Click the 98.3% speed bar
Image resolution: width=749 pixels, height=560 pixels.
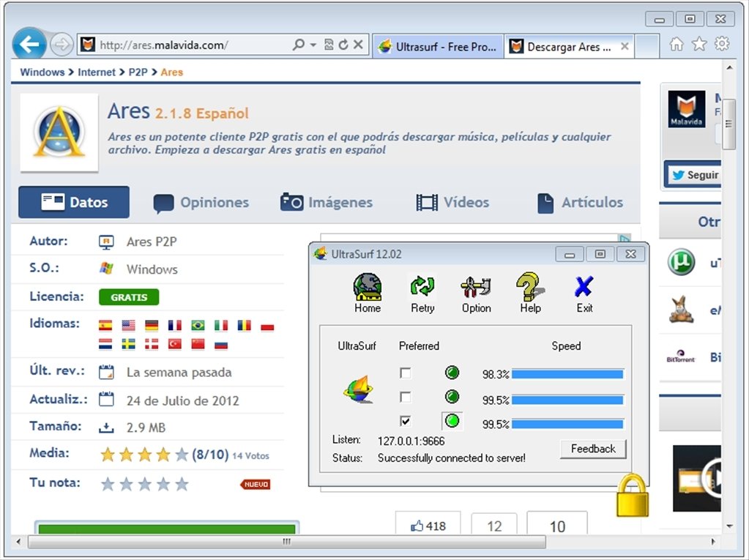pyautogui.click(x=567, y=374)
